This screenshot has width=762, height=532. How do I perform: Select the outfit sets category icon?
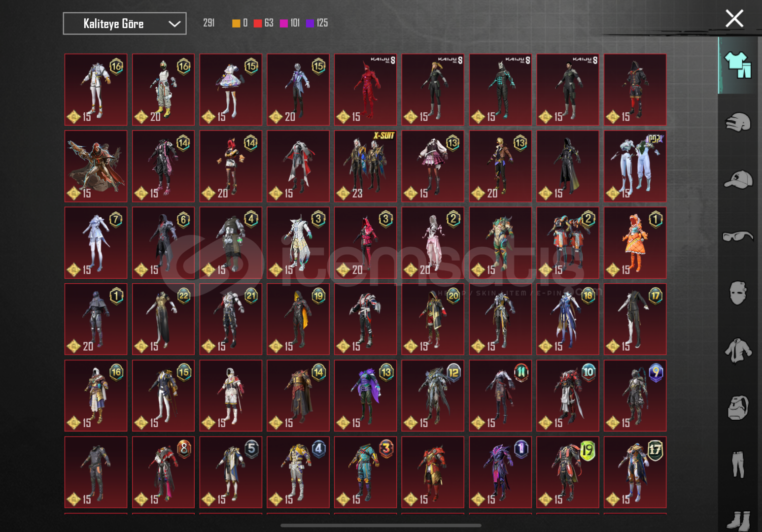[x=737, y=65]
